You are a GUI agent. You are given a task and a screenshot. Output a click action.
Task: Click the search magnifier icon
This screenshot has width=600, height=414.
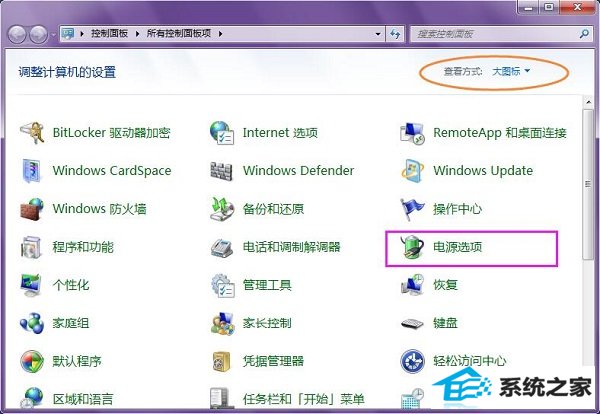584,34
